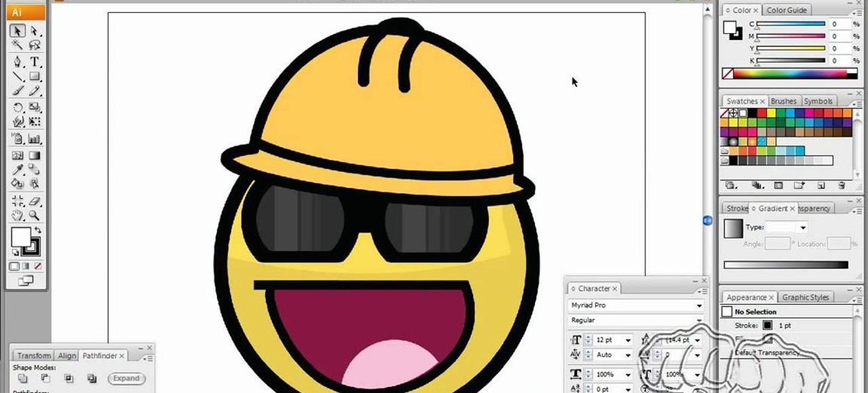Close the Character panel tab

(615, 289)
